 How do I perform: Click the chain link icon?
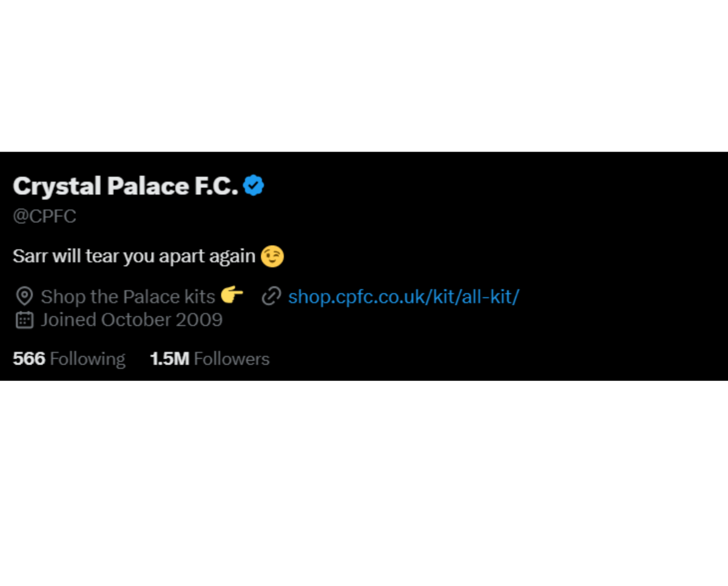pos(271,297)
